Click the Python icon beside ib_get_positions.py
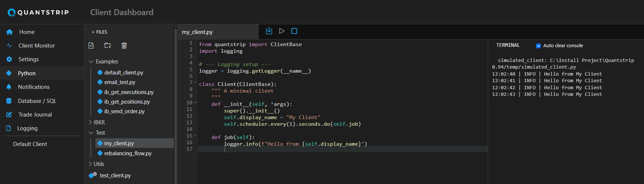This screenshot has width=644, height=184. coord(100,102)
